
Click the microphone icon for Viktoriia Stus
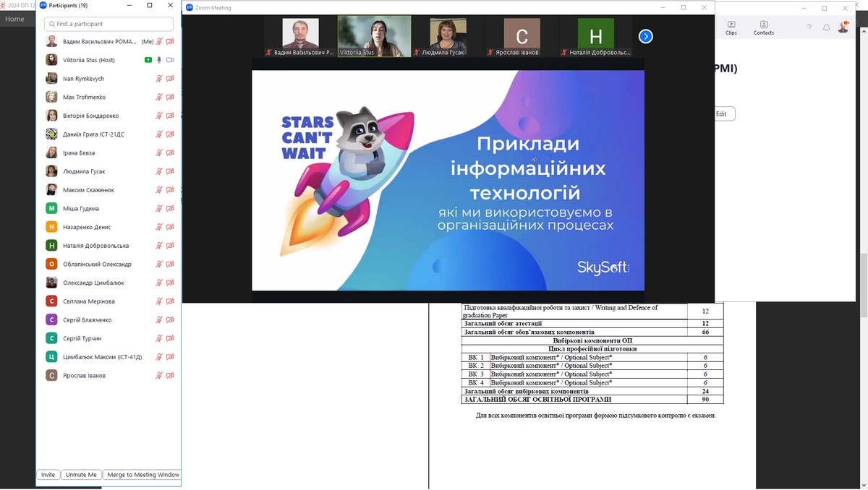click(159, 60)
